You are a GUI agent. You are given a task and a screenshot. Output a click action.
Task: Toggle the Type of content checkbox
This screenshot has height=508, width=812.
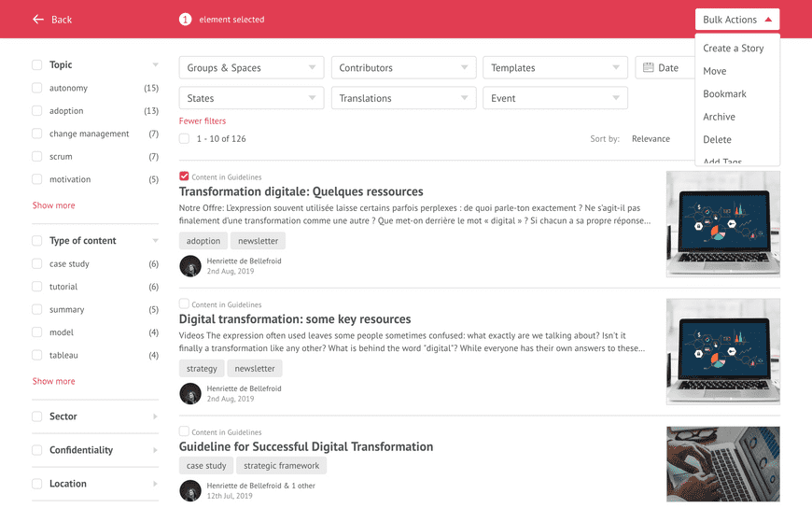point(36,241)
